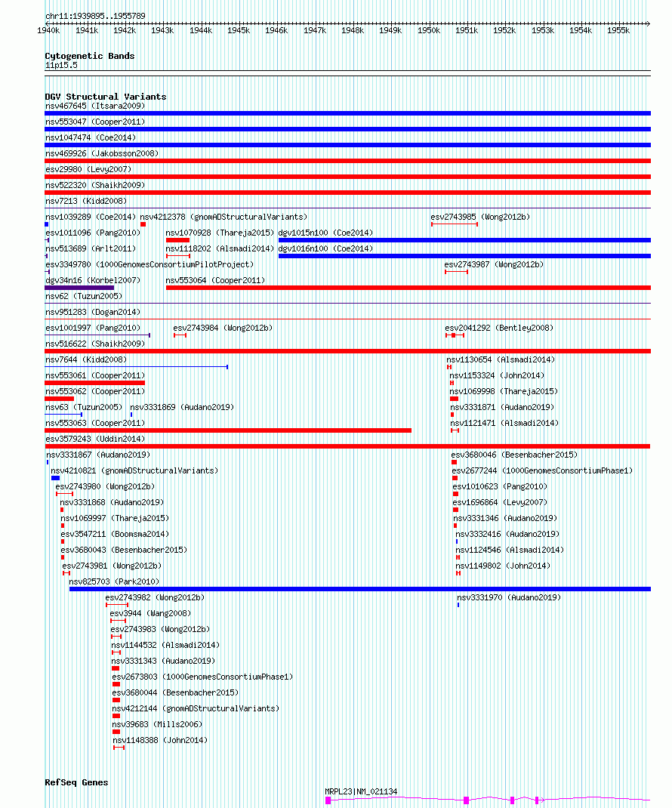This screenshot has height=808, width=672.
Task: Click the nsv825703 (Park2010) blue bar
Action: [359, 589]
